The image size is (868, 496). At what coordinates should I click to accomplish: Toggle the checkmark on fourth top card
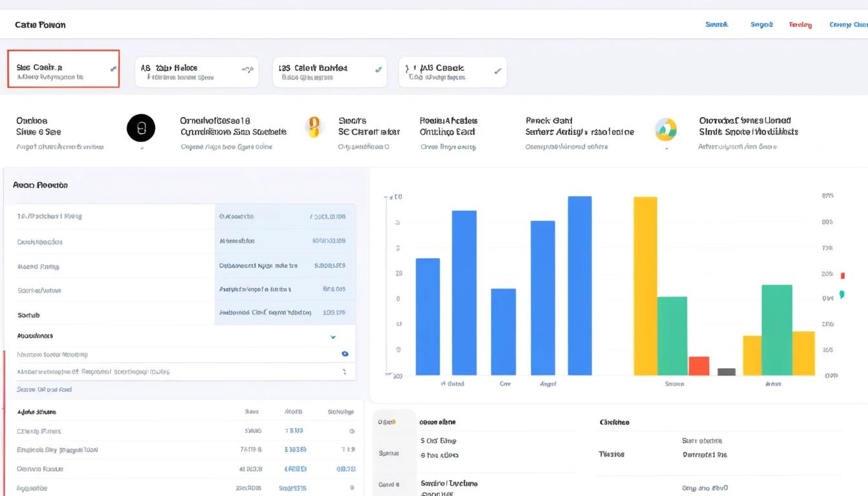tap(497, 70)
